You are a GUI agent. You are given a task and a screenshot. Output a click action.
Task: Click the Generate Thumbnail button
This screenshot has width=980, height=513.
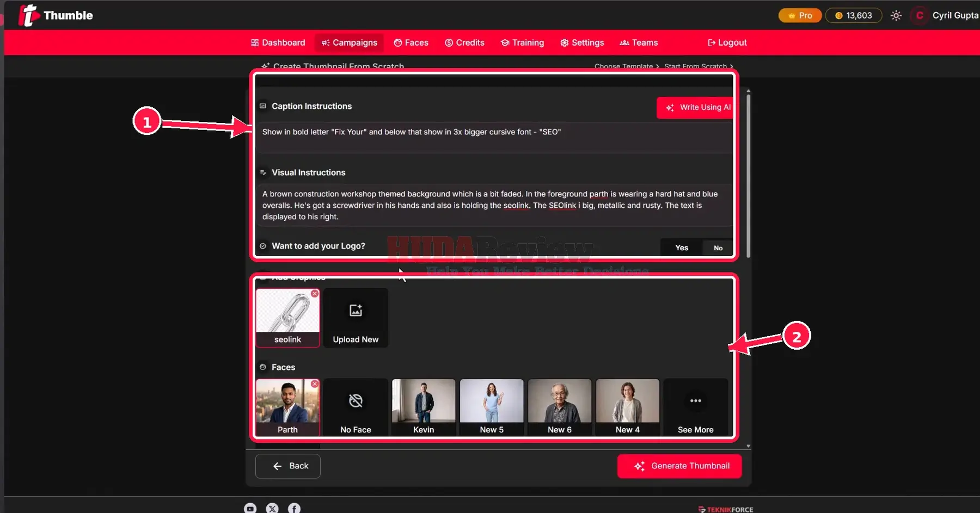(679, 466)
